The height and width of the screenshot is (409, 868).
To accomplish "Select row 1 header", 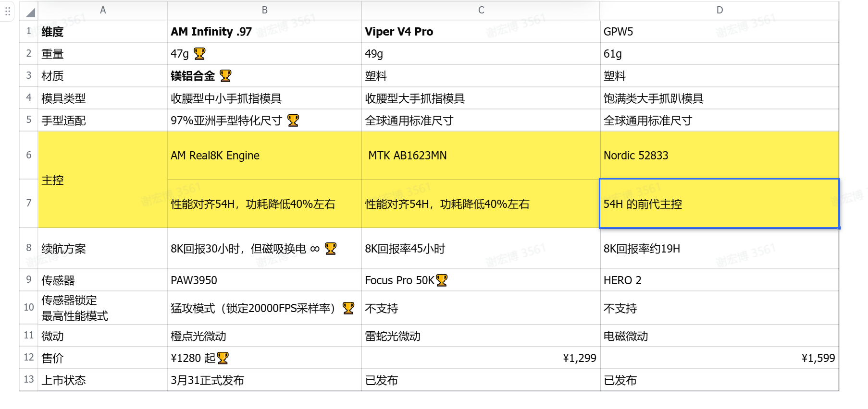I will pos(29,31).
